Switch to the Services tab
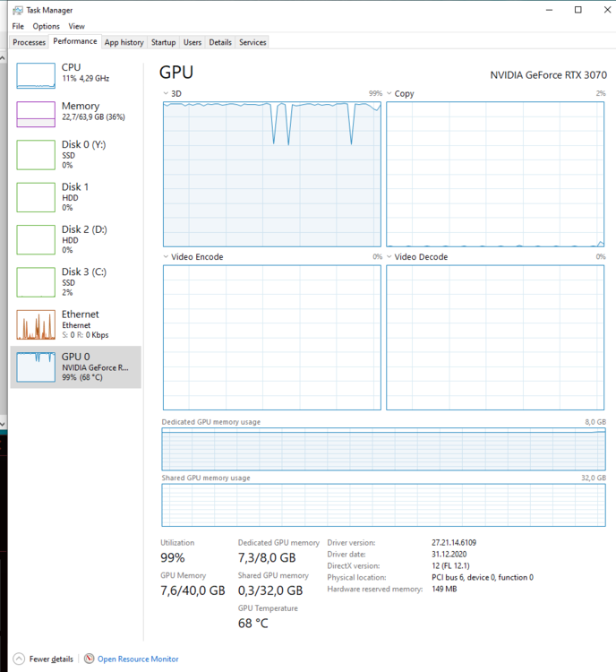Screen dimensions: 616x672 252,42
